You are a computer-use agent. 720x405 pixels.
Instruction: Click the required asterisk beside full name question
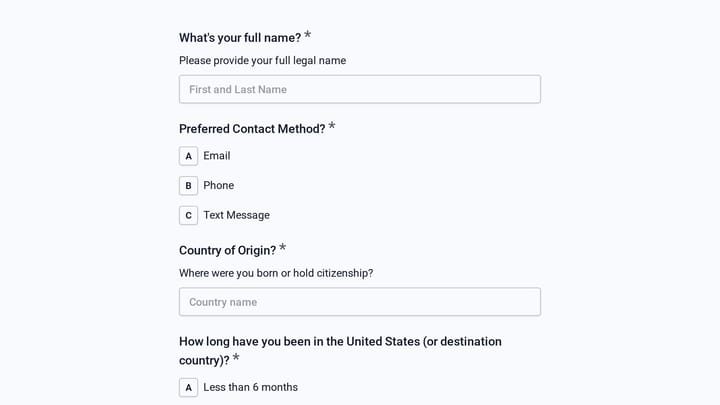coord(308,35)
